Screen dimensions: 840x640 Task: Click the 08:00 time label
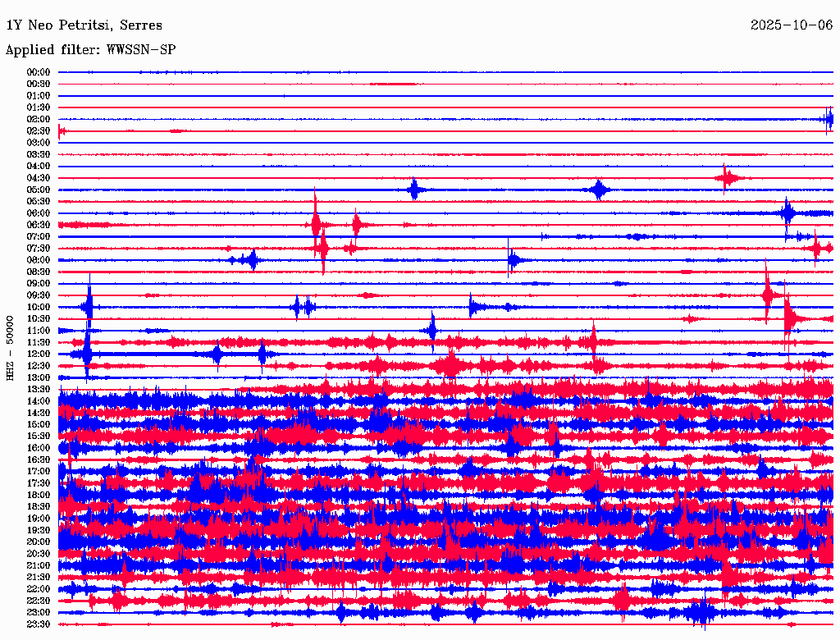(38, 260)
